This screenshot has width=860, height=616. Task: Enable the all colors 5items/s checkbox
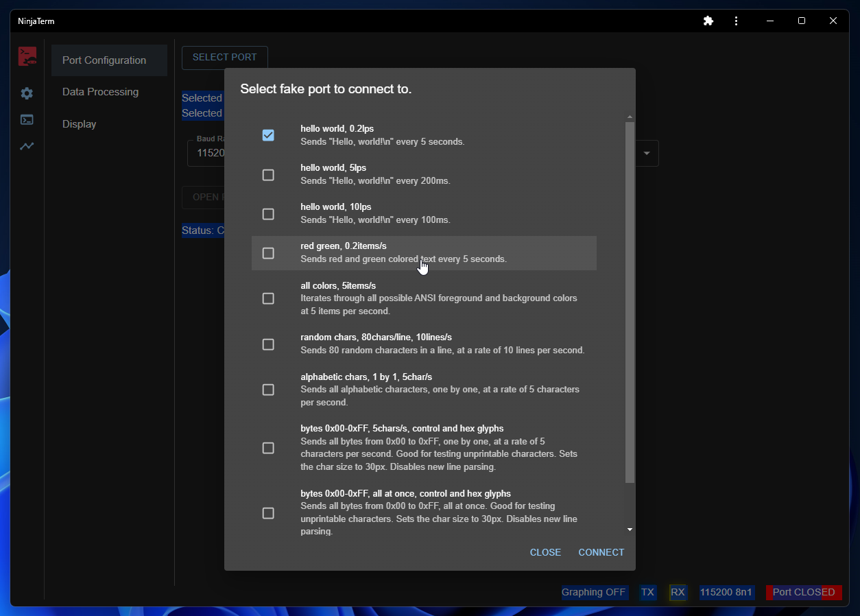coord(268,298)
